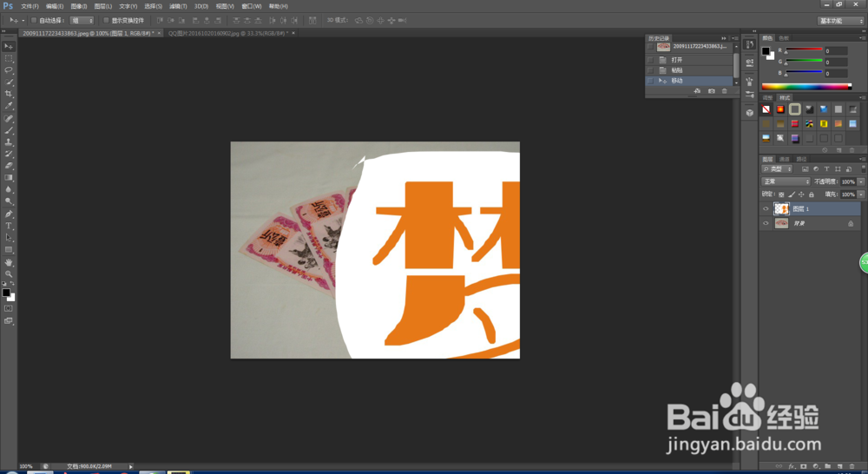Image resolution: width=868 pixels, height=474 pixels.
Task: Toggle the layer filter switch in Layers
Action: pyautogui.click(x=863, y=168)
